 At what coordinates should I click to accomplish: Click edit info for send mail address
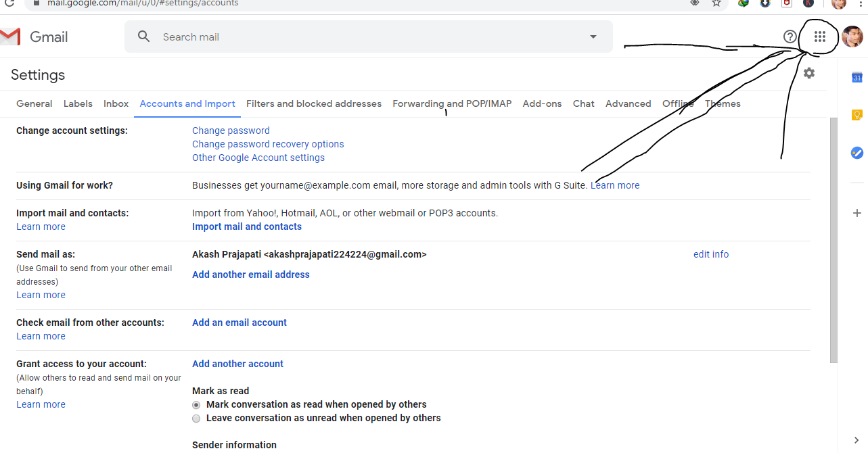(711, 254)
